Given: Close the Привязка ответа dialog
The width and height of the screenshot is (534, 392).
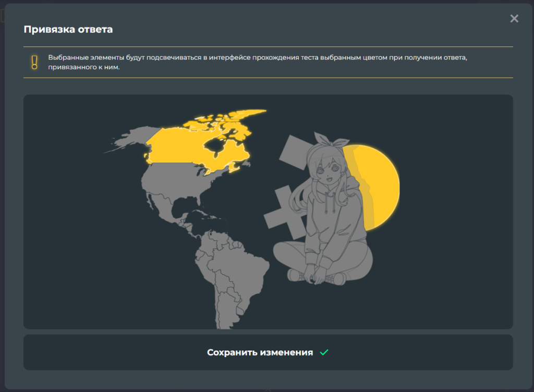Looking at the screenshot, I should pyautogui.click(x=514, y=19).
